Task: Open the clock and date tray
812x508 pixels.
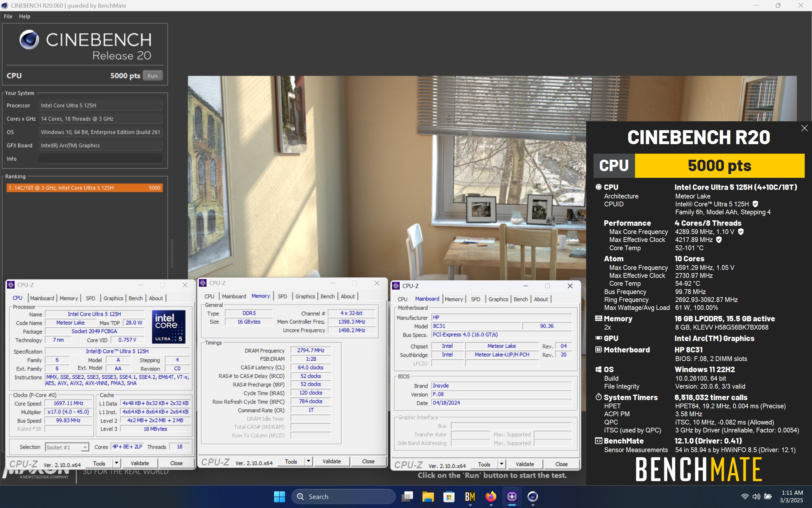Action: [792, 496]
